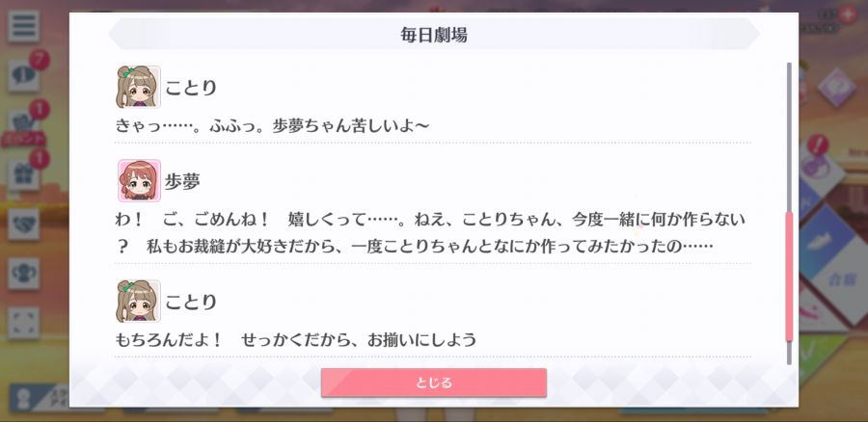The image size is (868, 422).
Task: Tap the bottom-left profile icon
Action: click(x=23, y=399)
